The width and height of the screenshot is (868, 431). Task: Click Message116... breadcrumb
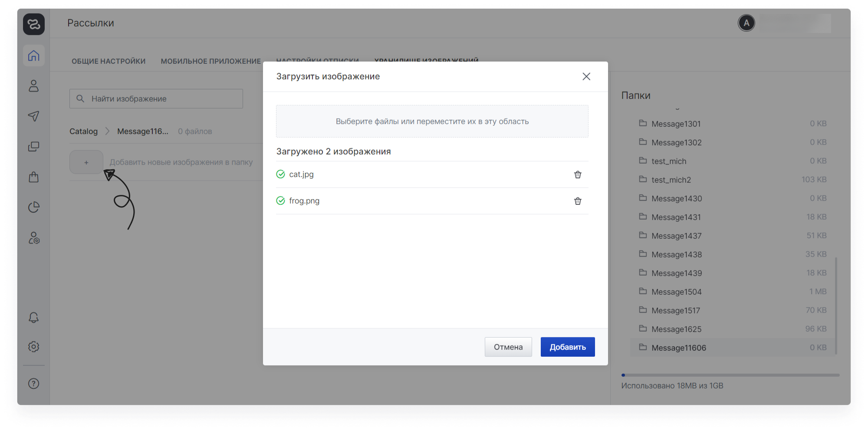[x=143, y=131]
